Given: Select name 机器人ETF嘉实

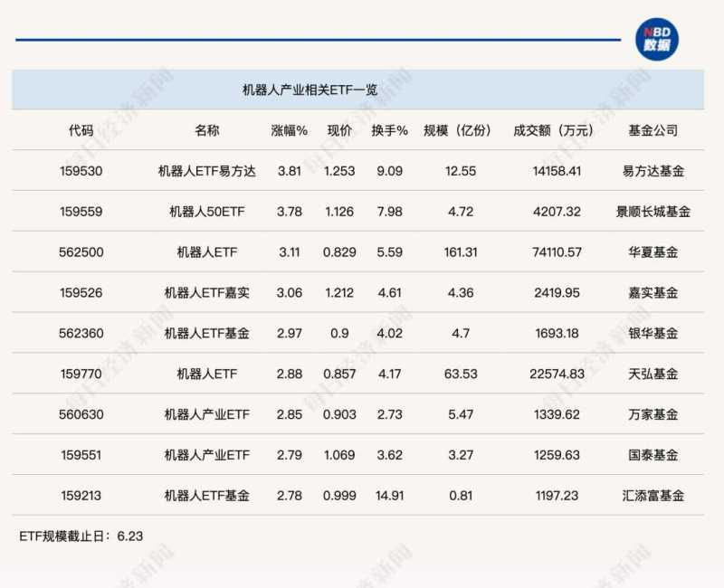Looking at the screenshot, I should click(207, 293).
